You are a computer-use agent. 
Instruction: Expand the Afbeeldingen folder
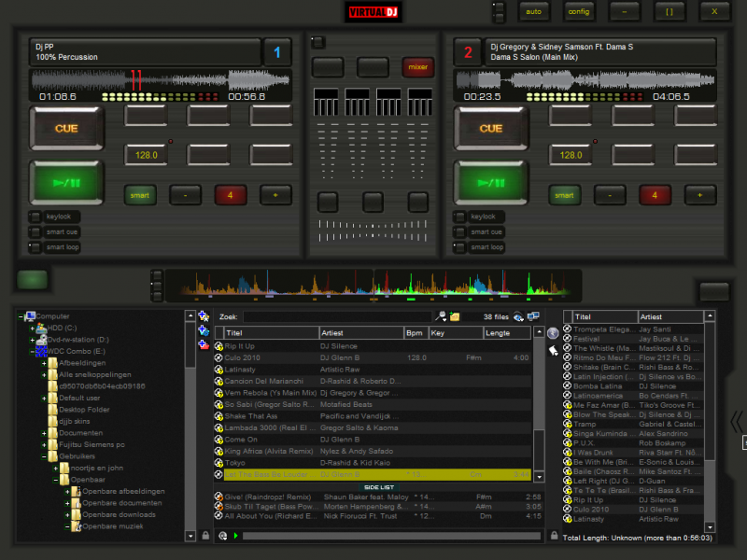[x=44, y=363]
